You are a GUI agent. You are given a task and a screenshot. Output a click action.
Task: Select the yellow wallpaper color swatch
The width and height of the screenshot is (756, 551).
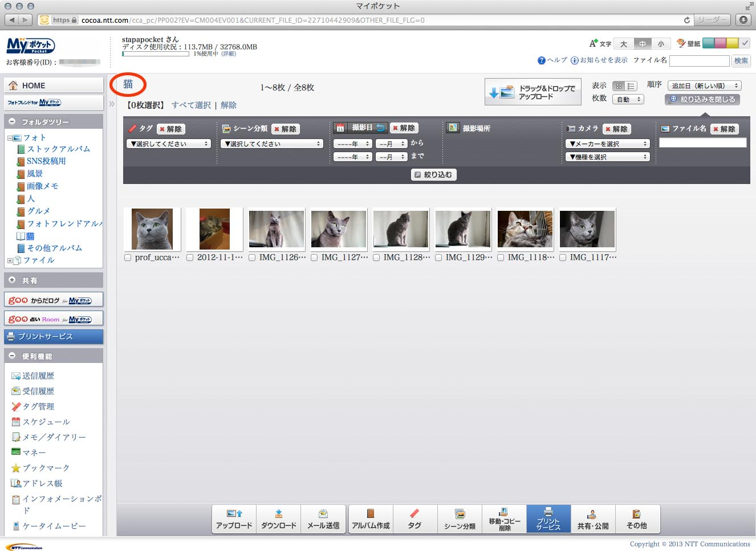coord(733,43)
